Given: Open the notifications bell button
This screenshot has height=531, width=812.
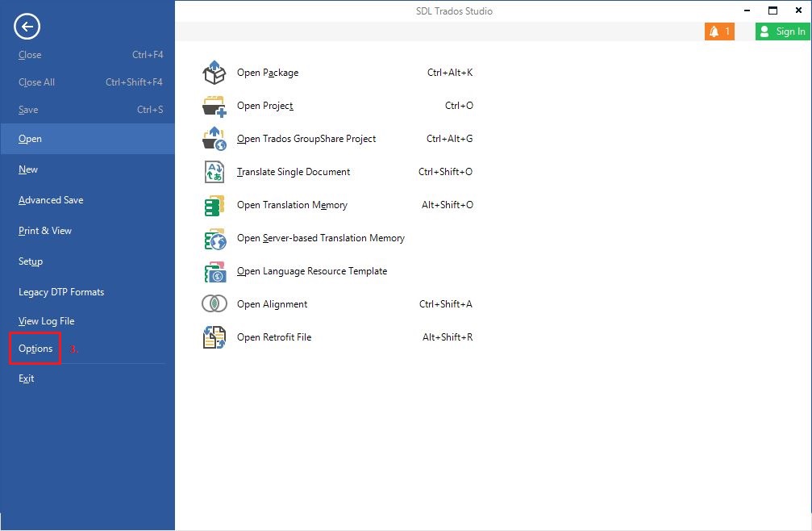Looking at the screenshot, I should [719, 31].
